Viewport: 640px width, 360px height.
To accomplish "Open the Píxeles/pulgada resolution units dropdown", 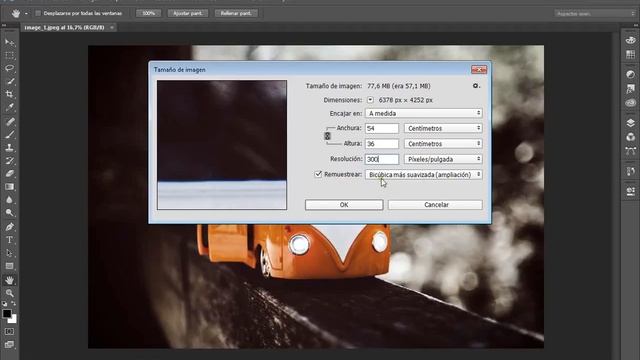I will [x=443, y=159].
